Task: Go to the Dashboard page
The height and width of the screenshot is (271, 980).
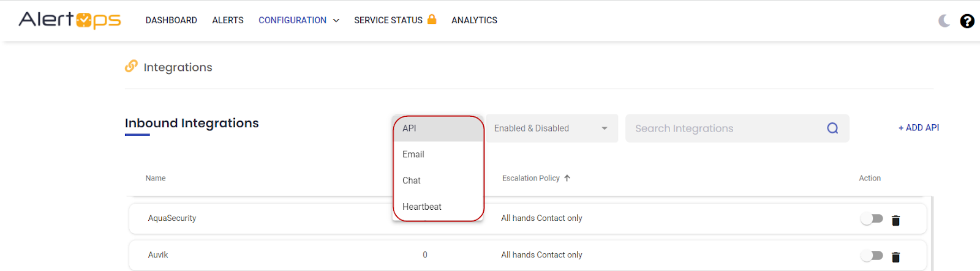Action: pos(171,20)
